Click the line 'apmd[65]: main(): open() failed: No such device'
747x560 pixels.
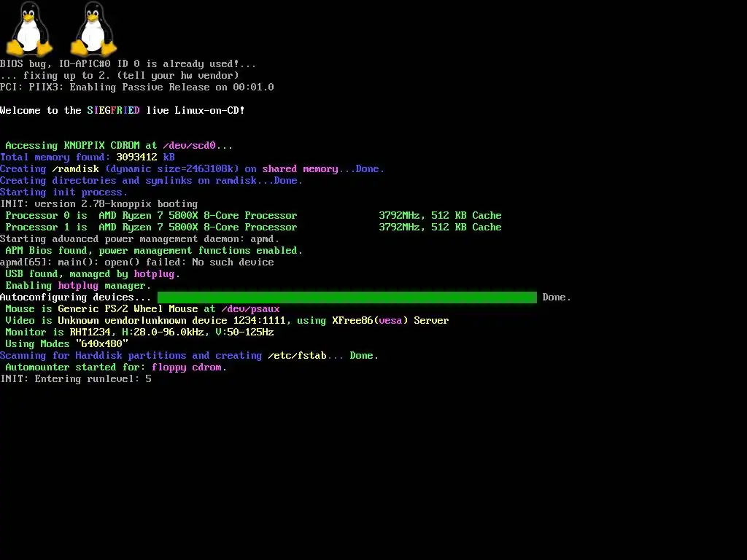[x=136, y=262]
